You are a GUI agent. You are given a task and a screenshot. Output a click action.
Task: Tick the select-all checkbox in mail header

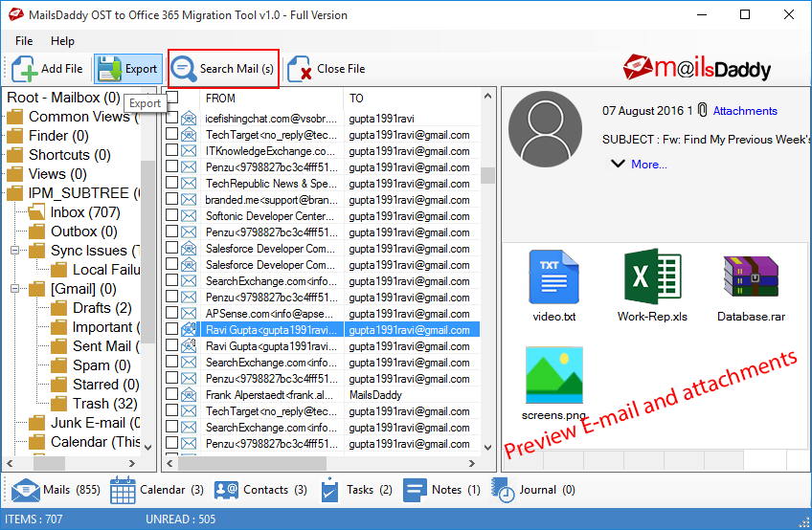(172, 98)
